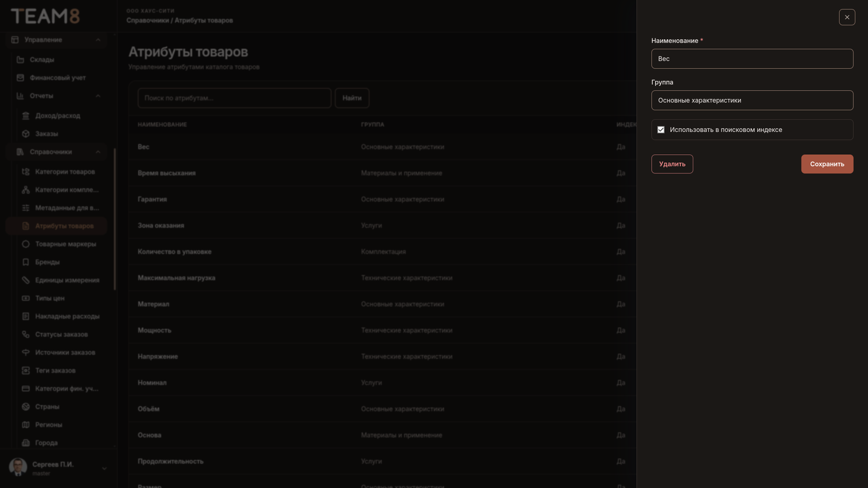The image size is (868, 488).
Task: Click the Статусы заказов icon
Action: pyautogui.click(x=25, y=334)
